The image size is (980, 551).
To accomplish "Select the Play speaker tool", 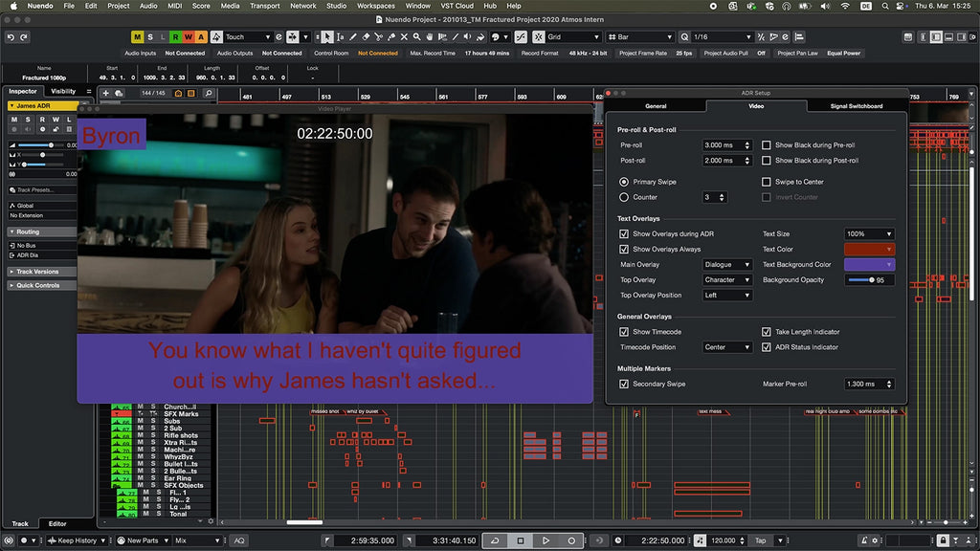I will pyautogui.click(x=467, y=37).
